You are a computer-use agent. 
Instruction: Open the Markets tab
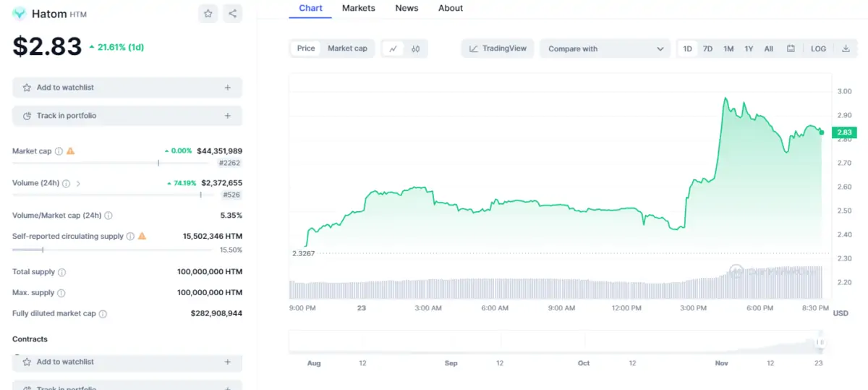(359, 8)
